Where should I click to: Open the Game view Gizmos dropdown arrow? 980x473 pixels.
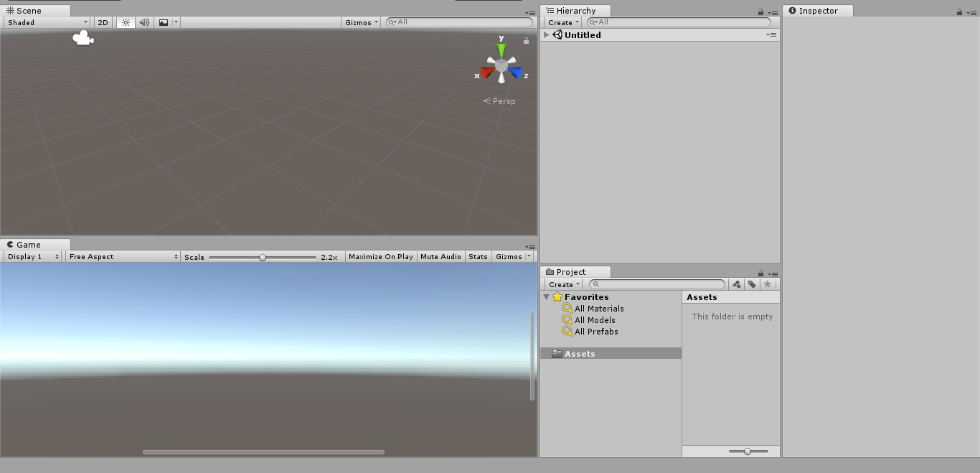coord(529,256)
